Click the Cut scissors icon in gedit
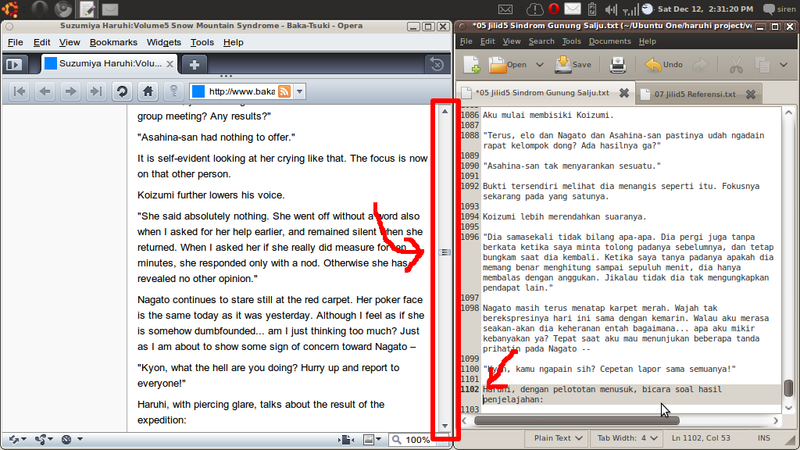The height and width of the screenshot is (450, 800). pos(735,65)
